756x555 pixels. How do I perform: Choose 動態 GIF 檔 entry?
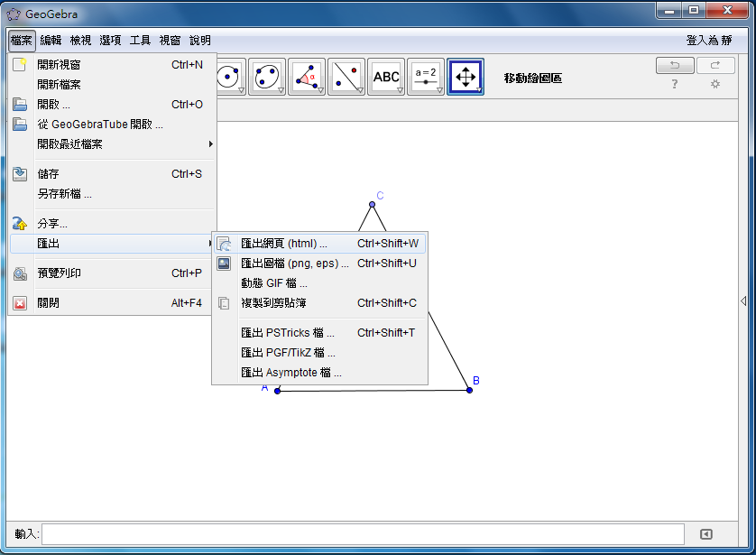coord(319,283)
